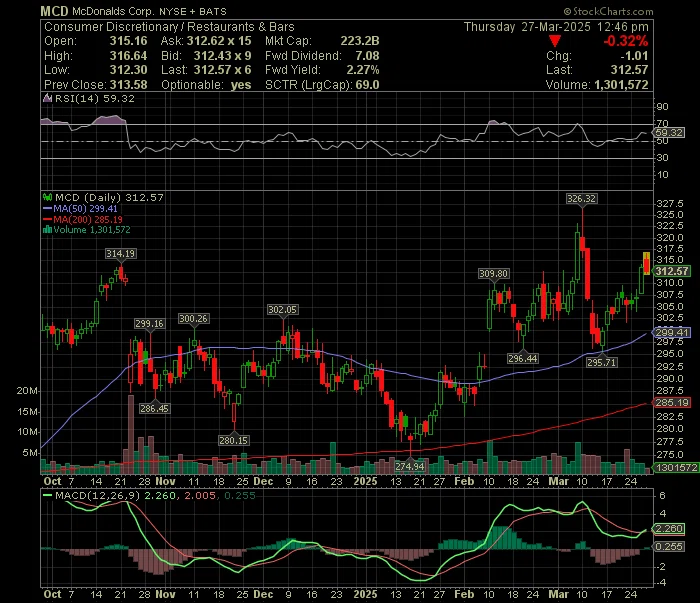This screenshot has height=603, width=700.
Task: Click the 1301572 volume axis tag
Action: click(x=675, y=467)
